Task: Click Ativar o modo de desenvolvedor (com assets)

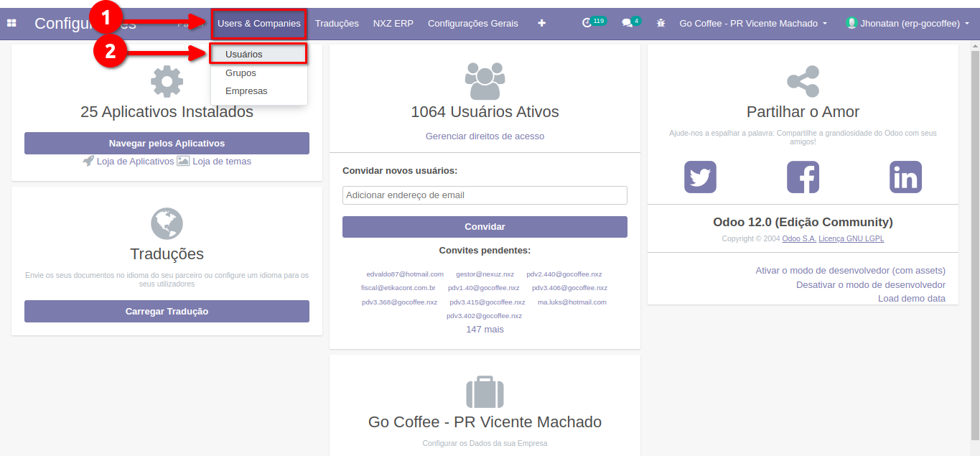Action: tap(850, 271)
